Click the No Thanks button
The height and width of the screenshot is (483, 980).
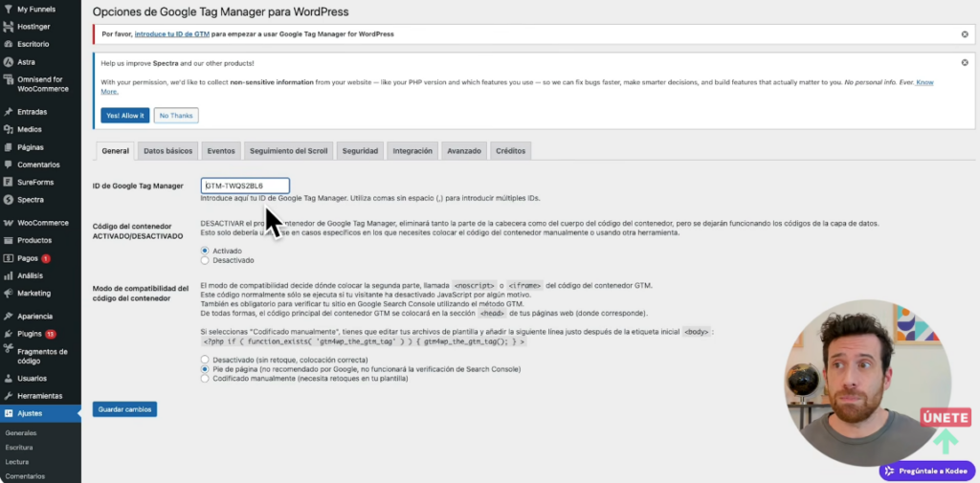point(176,116)
